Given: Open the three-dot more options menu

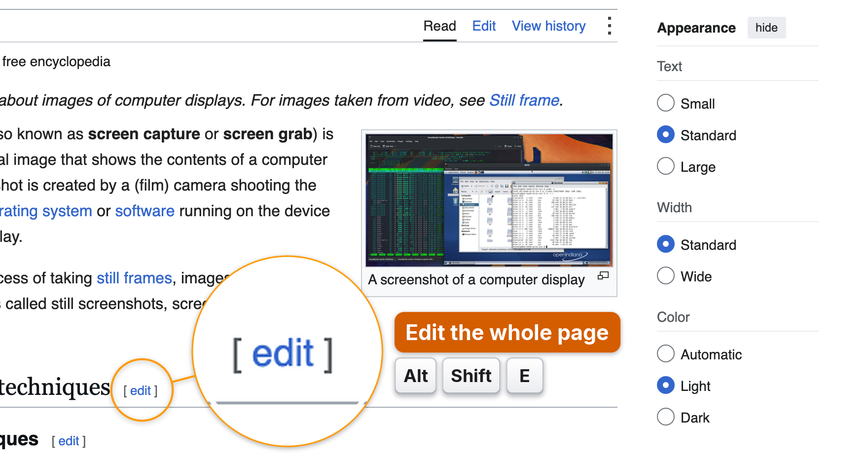Looking at the screenshot, I should [610, 26].
